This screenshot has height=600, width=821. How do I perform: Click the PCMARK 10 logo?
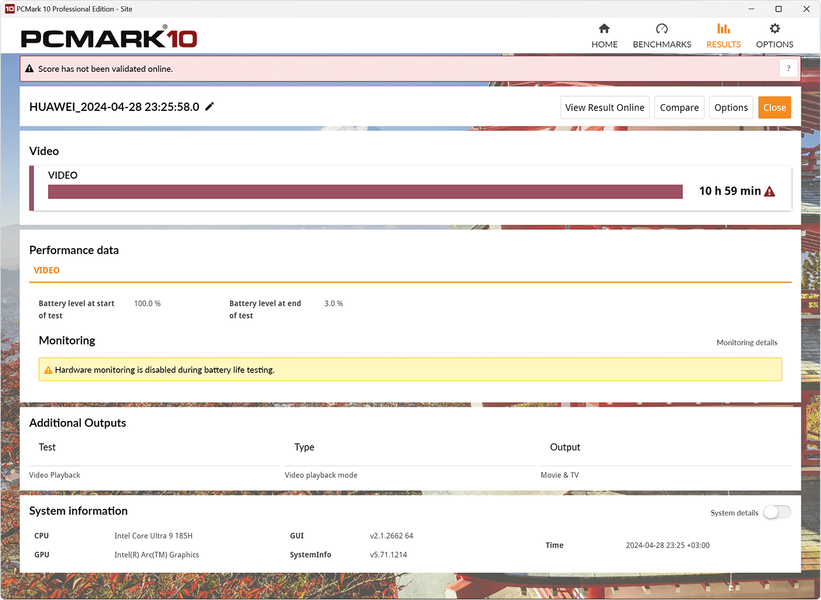[x=109, y=38]
